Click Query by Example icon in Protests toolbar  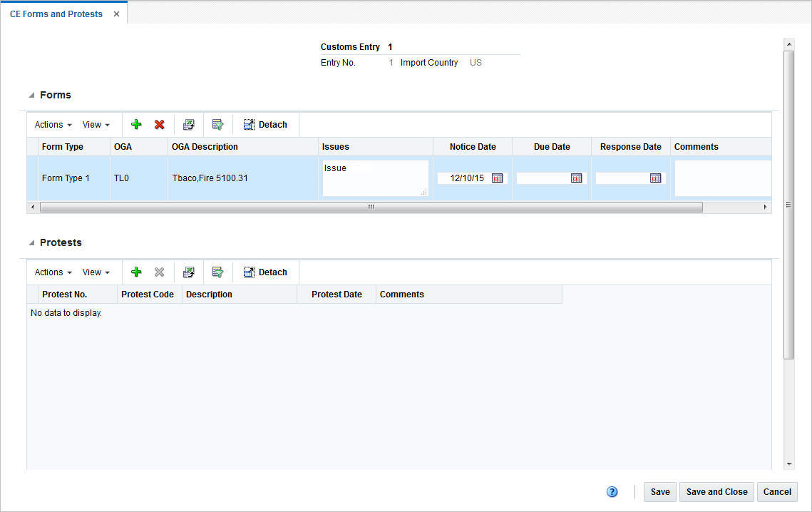click(218, 272)
